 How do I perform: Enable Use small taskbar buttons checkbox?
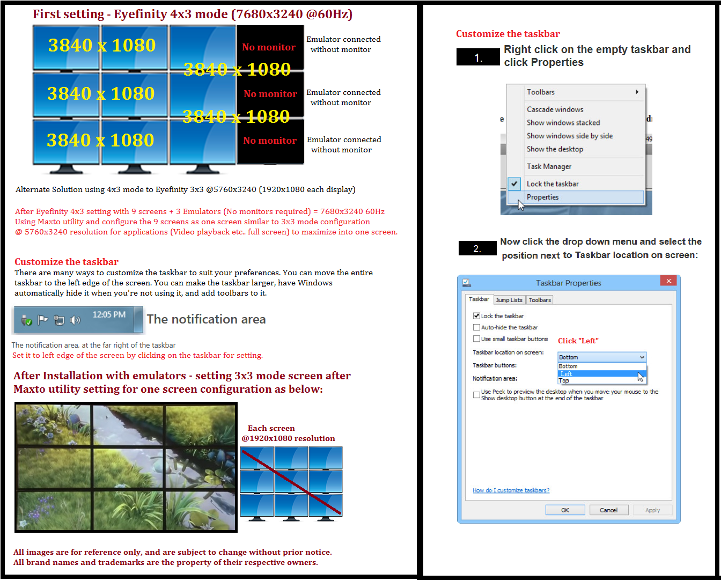coord(476,339)
